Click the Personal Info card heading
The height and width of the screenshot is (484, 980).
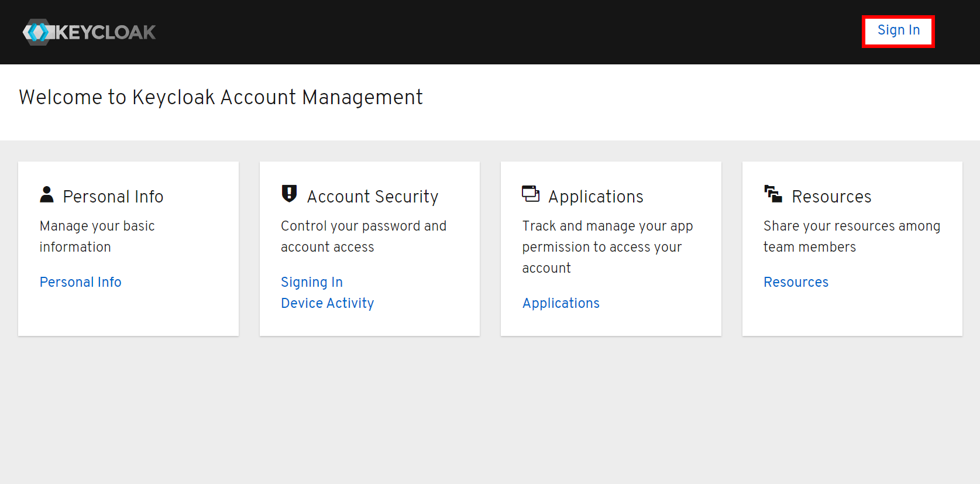[x=113, y=197]
